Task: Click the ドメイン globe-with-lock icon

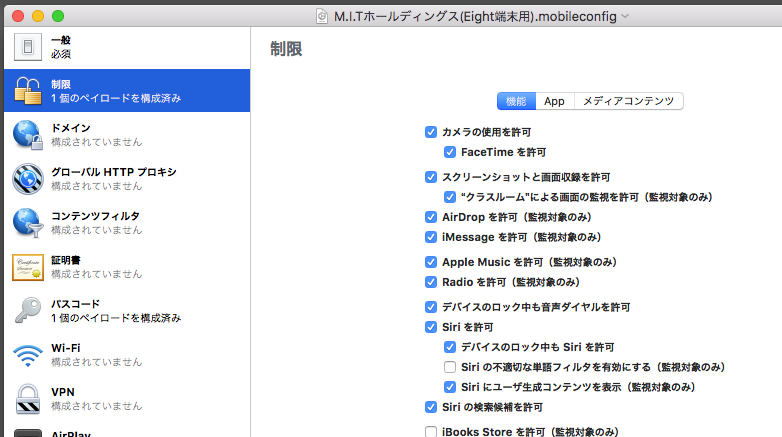Action: pos(27,135)
